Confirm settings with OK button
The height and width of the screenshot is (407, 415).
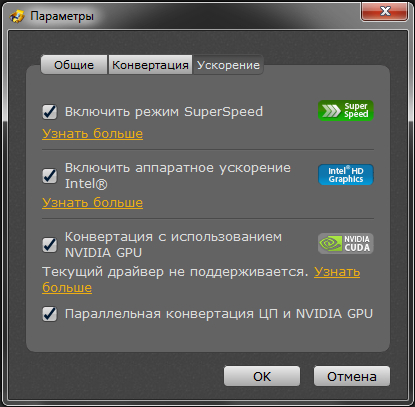[x=262, y=376]
